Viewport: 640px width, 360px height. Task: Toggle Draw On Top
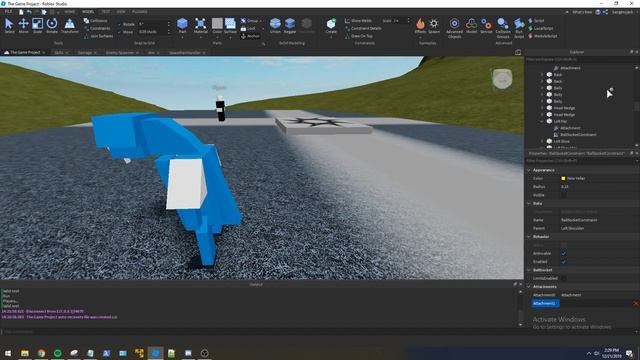(359, 36)
